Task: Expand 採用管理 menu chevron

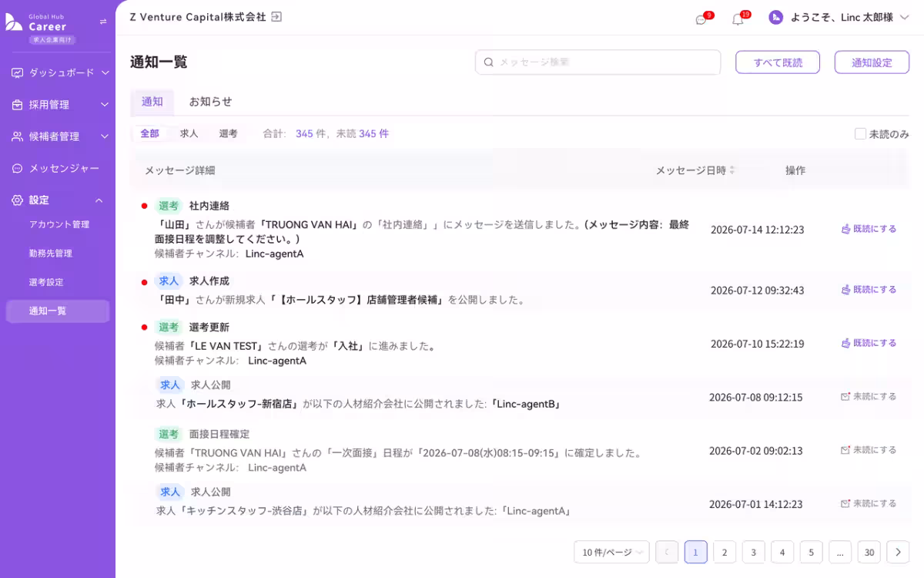Action: coord(105,105)
